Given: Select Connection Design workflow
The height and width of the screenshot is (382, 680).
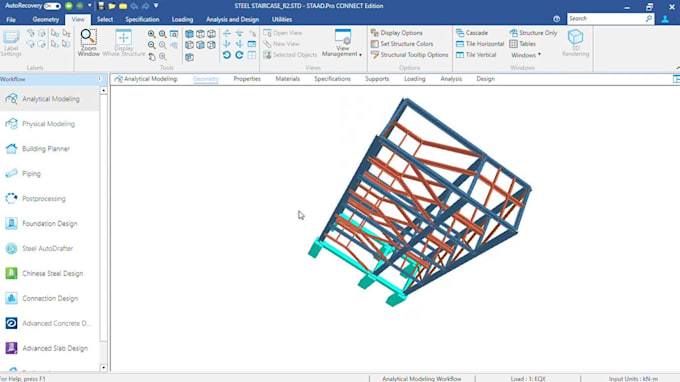Looking at the screenshot, I should (x=50, y=298).
